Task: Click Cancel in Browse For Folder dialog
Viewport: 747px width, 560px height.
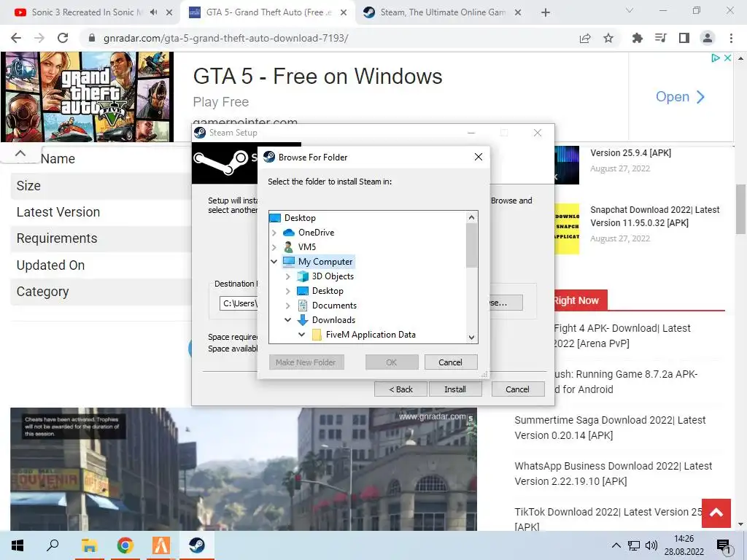Action: 451,362
